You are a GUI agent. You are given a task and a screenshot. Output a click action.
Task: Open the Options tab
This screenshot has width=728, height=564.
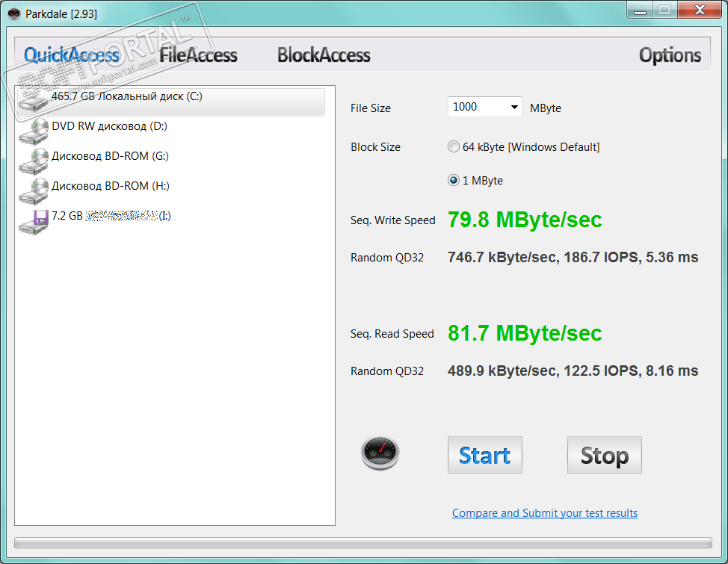[x=670, y=55]
